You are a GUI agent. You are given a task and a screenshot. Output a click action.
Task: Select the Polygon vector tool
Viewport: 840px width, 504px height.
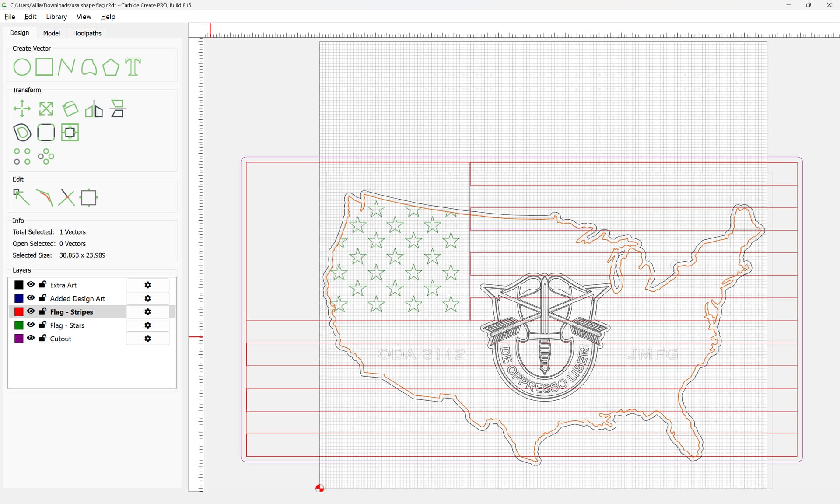pos(111,67)
